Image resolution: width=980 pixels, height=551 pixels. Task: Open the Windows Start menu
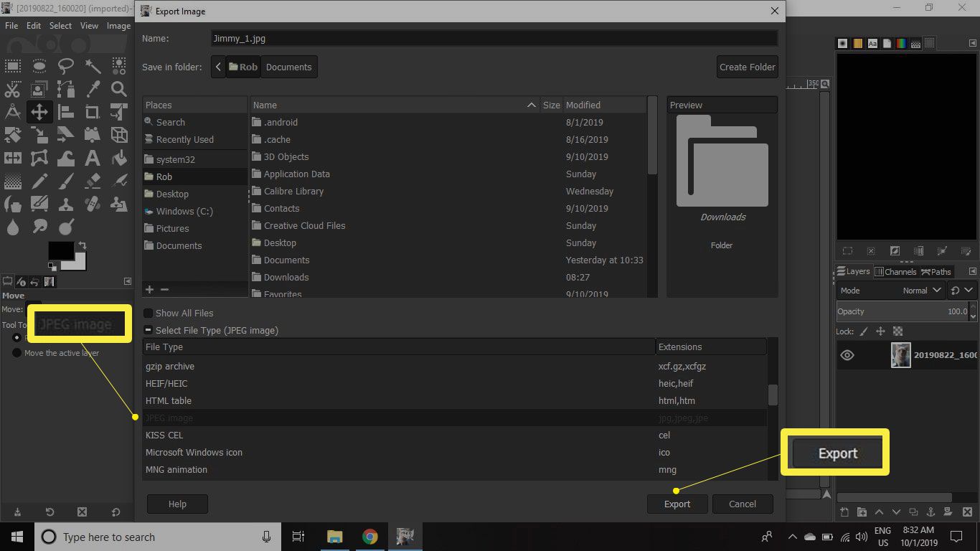pyautogui.click(x=16, y=537)
